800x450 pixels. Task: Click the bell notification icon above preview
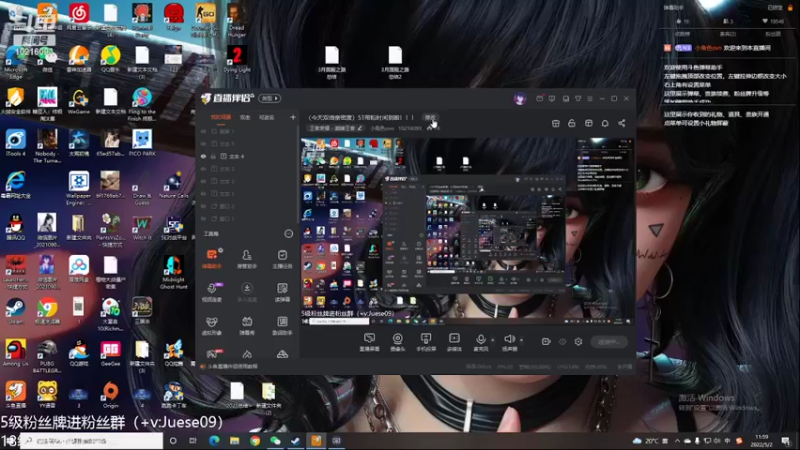pyautogui.click(x=605, y=123)
